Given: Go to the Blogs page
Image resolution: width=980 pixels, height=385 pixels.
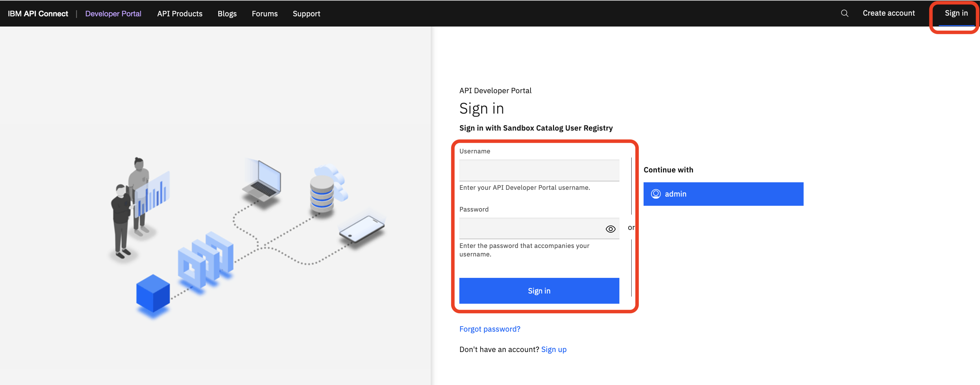Looking at the screenshot, I should pyautogui.click(x=227, y=14).
